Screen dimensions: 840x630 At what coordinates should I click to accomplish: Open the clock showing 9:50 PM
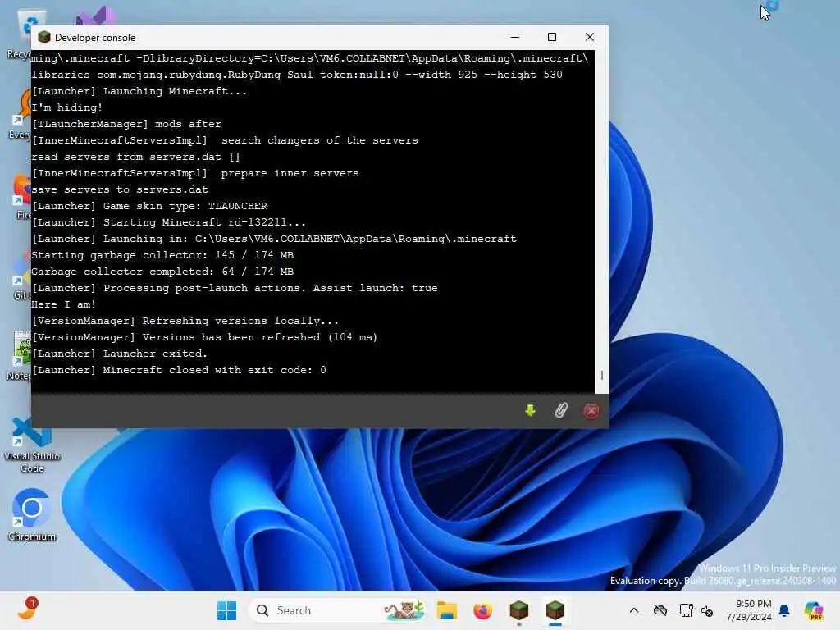click(x=748, y=610)
